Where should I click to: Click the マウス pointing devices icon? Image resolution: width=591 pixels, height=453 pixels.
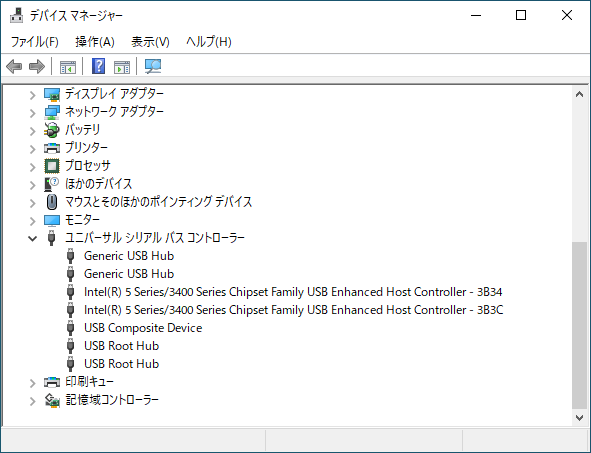[52, 202]
